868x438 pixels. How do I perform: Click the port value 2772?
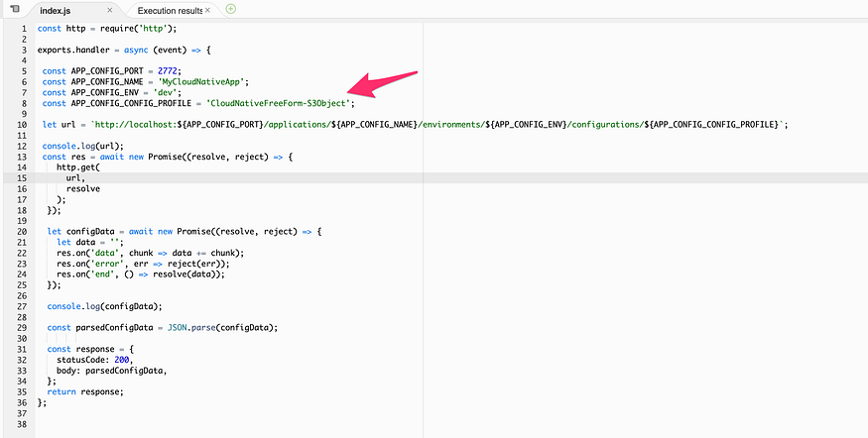pyautogui.click(x=168, y=71)
